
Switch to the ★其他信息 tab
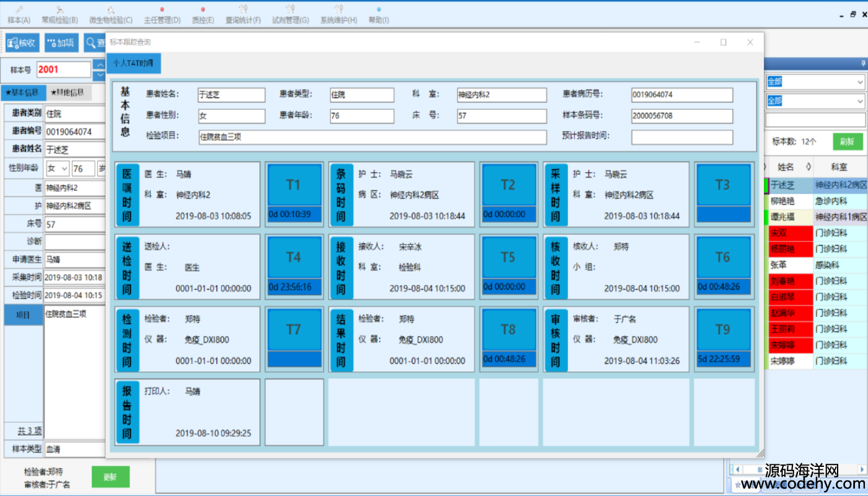(x=69, y=92)
